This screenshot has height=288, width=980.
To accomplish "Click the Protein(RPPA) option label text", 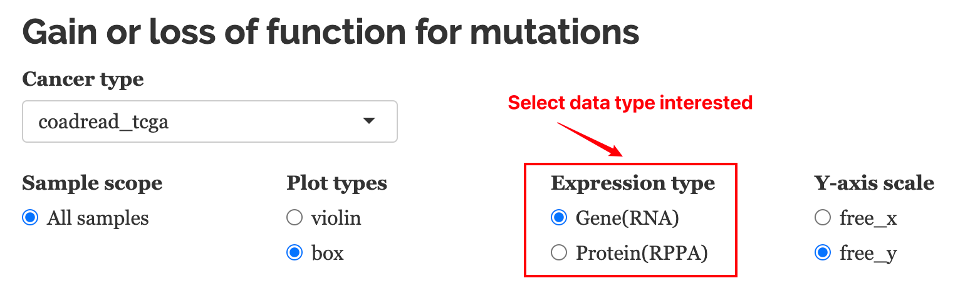I will (642, 253).
